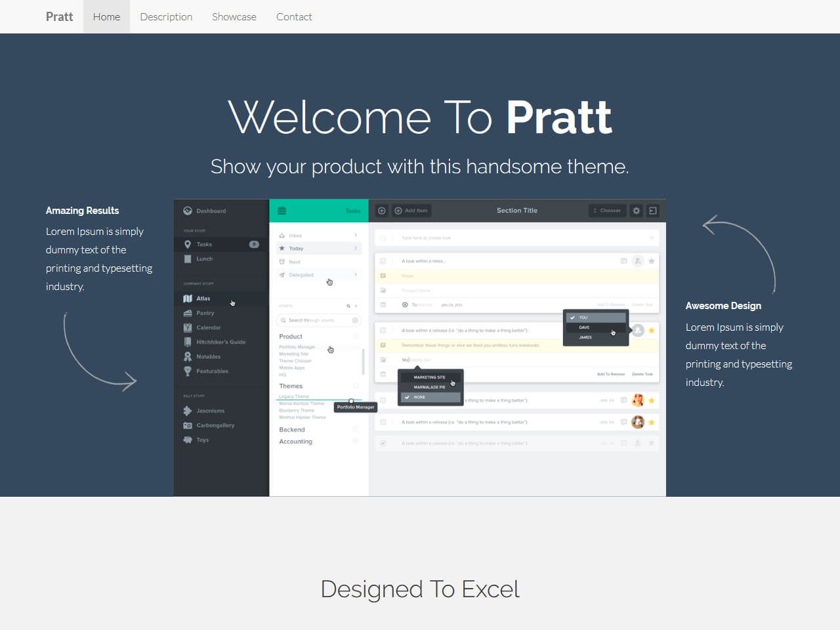
Task: Click the Dashboard icon in the app preview
Action: [188, 211]
